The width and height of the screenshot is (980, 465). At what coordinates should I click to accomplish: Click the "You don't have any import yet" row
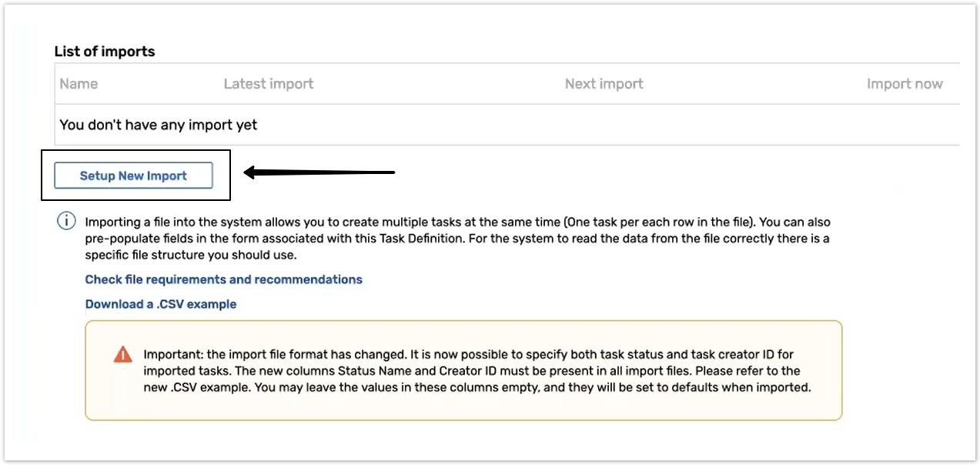159,125
